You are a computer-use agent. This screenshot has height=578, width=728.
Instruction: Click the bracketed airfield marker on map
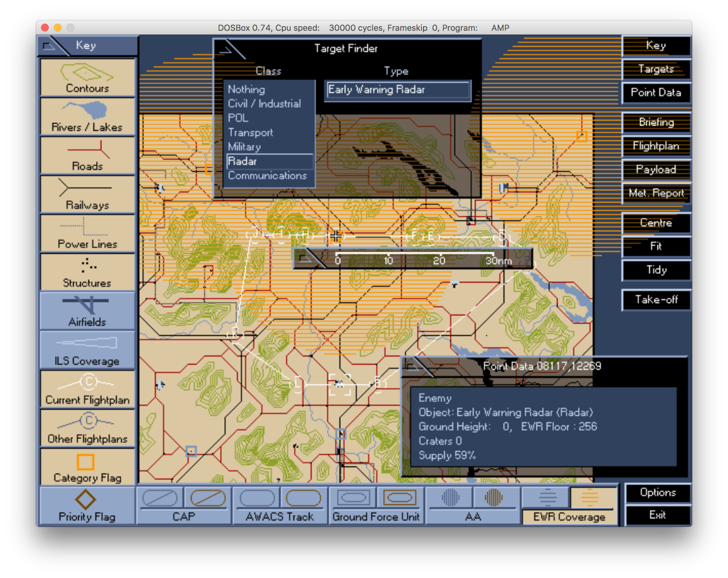pos(340,384)
